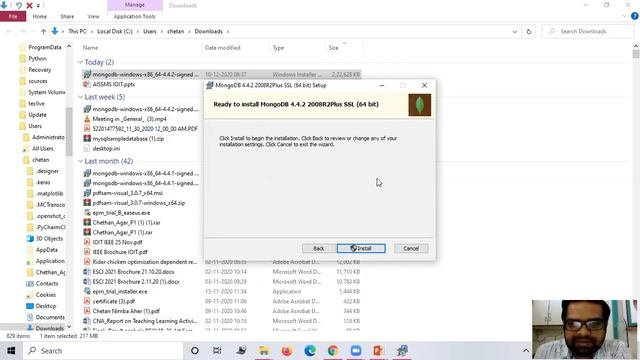Select .keras folder in navigation pane
This screenshot has height=360, width=640.
(x=43, y=182)
